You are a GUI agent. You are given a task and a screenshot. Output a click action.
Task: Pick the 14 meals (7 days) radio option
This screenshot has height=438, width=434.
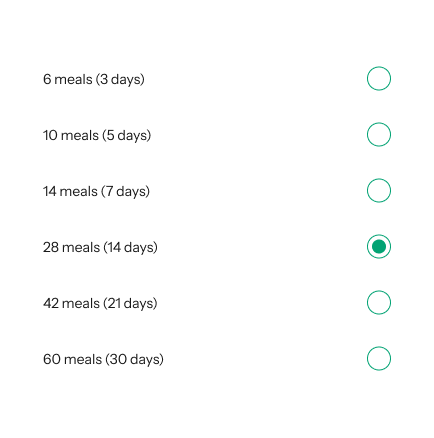[379, 191]
